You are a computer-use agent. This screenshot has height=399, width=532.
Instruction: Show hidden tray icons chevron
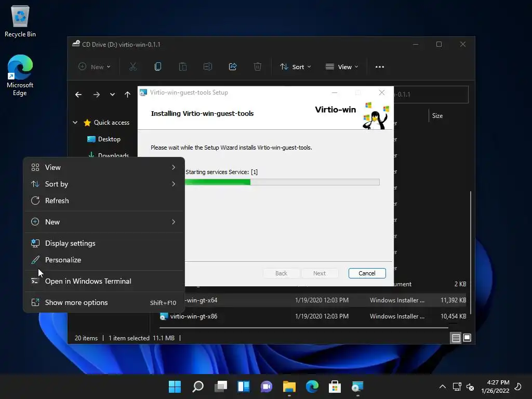tap(443, 387)
